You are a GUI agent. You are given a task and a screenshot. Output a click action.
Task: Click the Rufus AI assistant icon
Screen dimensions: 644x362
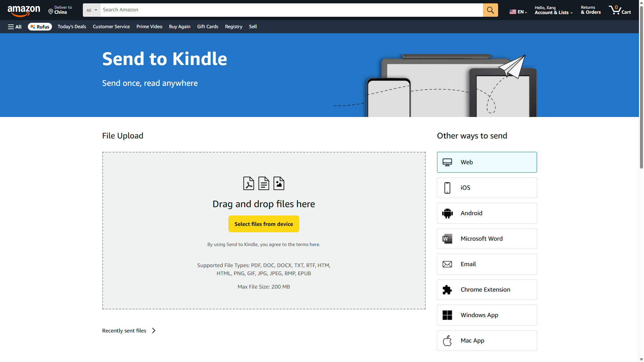tap(32, 26)
